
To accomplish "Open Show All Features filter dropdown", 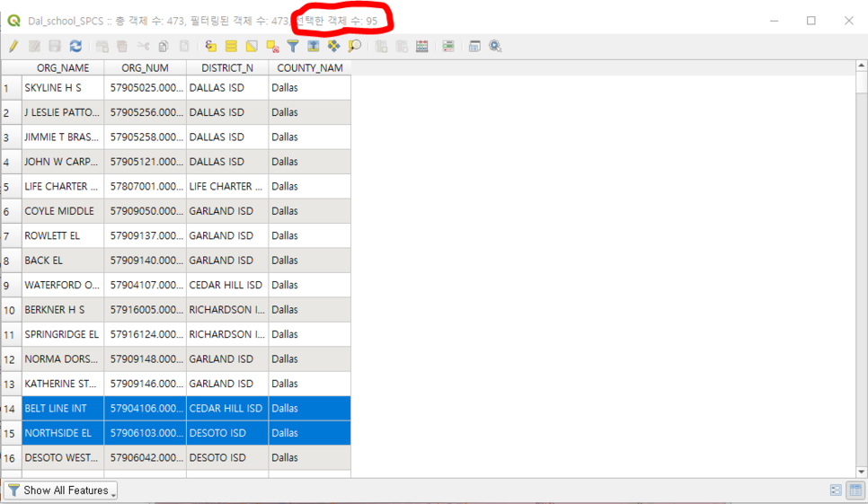I will pyautogui.click(x=61, y=491).
